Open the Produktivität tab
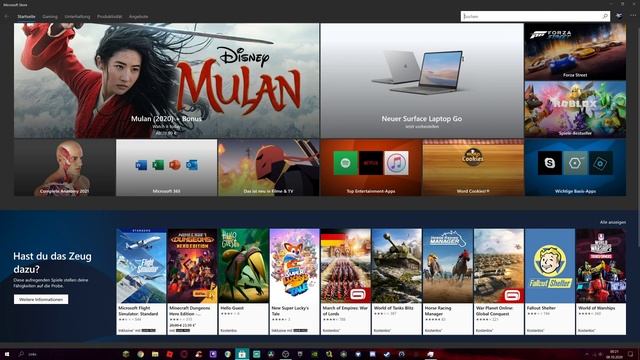640x360 pixels. (x=109, y=17)
